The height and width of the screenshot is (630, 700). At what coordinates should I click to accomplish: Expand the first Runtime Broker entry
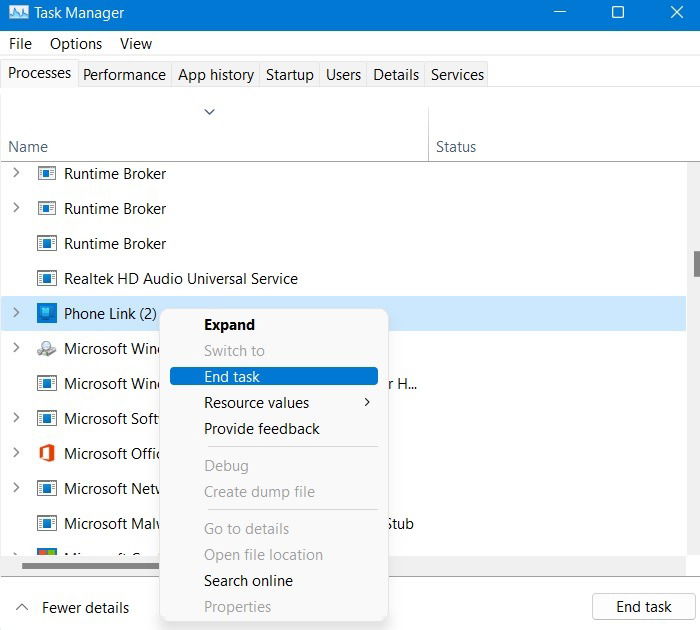pyautogui.click(x=16, y=174)
